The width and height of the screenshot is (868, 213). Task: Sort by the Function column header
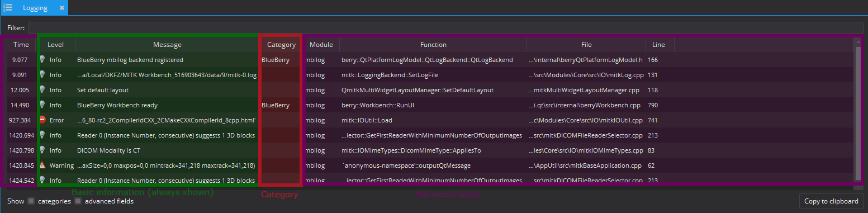(x=433, y=45)
